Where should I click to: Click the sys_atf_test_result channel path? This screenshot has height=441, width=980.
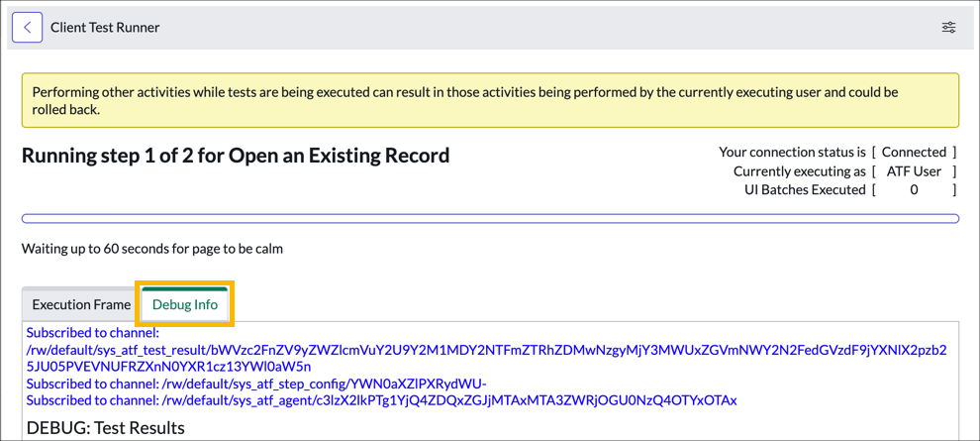486,358
